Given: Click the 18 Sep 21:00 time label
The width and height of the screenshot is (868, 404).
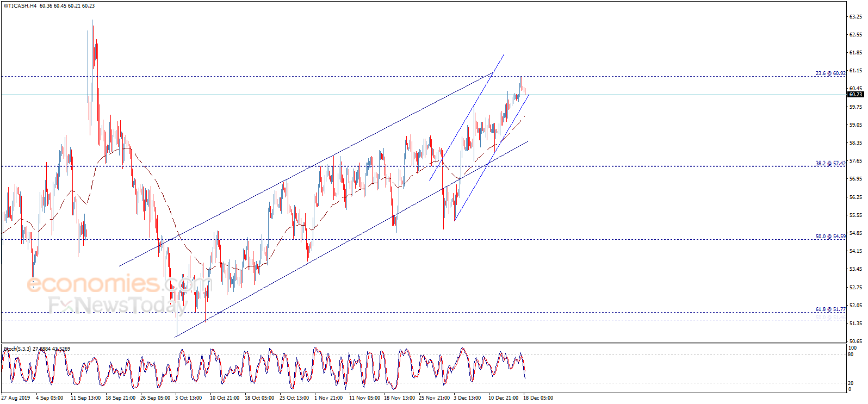Looking at the screenshot, I should click(x=120, y=398).
